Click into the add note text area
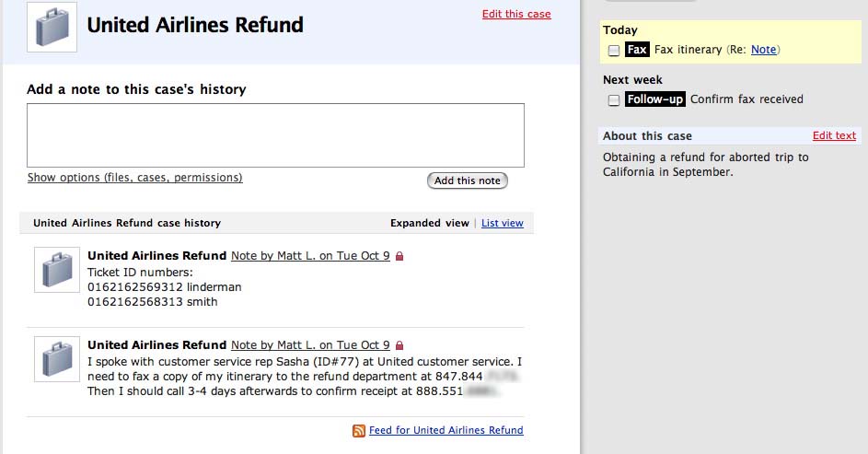 click(x=275, y=135)
